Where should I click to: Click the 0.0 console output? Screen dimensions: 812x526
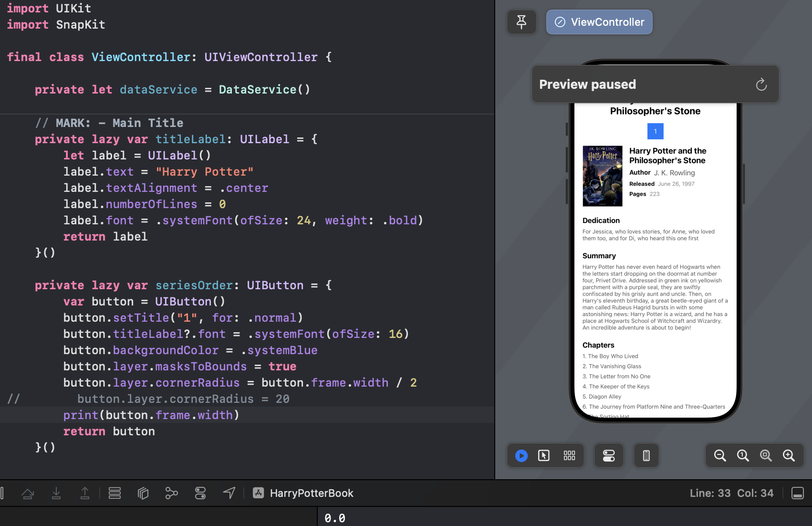point(335,518)
